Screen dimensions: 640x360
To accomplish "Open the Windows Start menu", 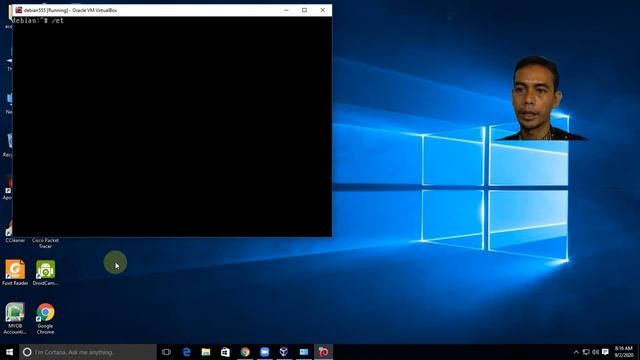I will [9, 352].
